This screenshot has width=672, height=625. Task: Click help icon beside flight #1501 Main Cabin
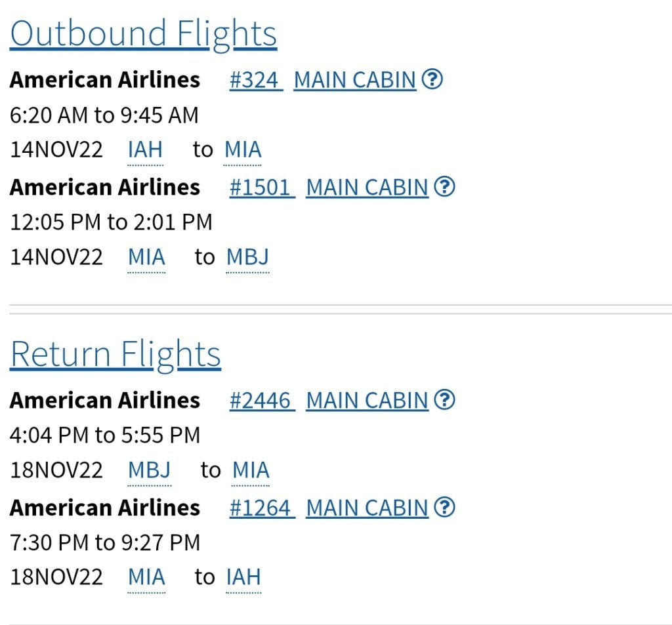[x=445, y=188]
